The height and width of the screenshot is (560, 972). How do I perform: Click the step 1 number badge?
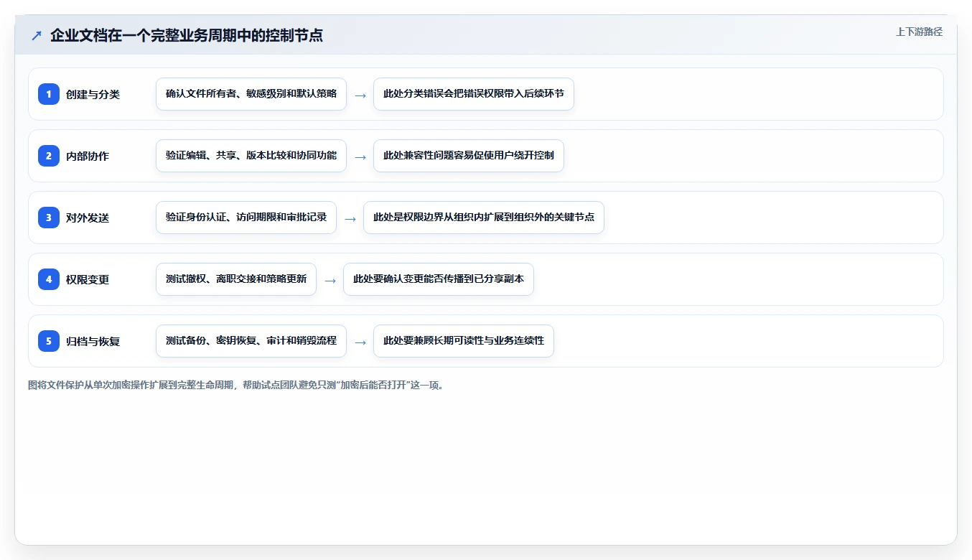pyautogui.click(x=49, y=94)
